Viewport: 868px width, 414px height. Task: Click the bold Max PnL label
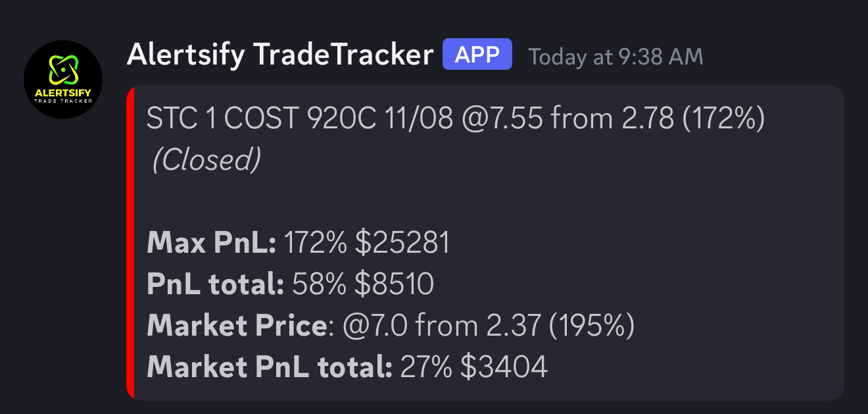point(212,243)
